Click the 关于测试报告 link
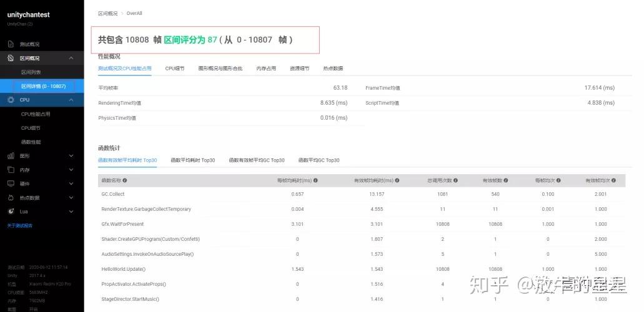 [x=20, y=225]
